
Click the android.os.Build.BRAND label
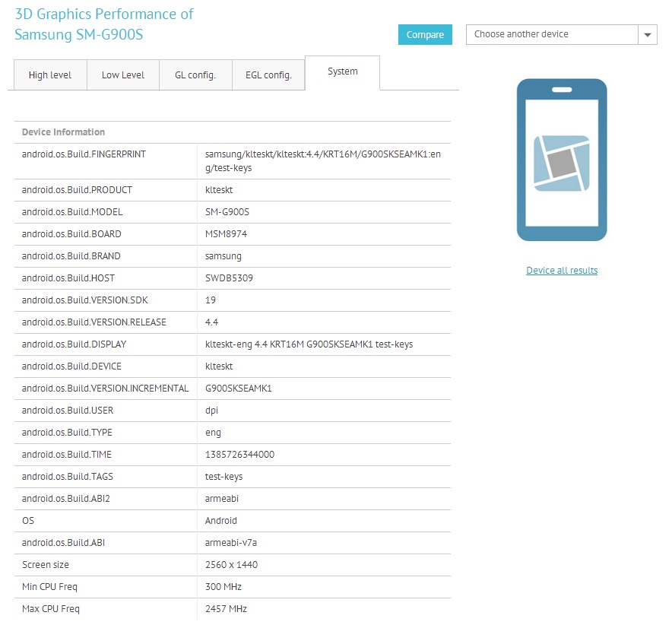tap(71, 256)
